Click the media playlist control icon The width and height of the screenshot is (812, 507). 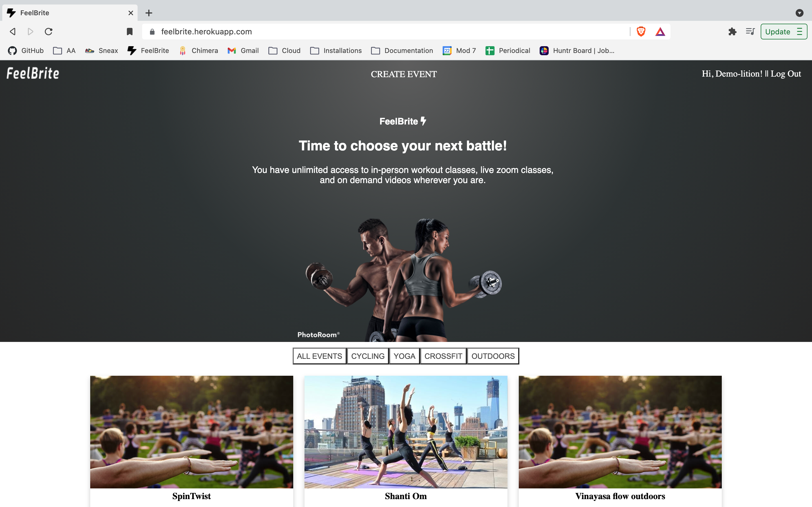[x=750, y=32]
